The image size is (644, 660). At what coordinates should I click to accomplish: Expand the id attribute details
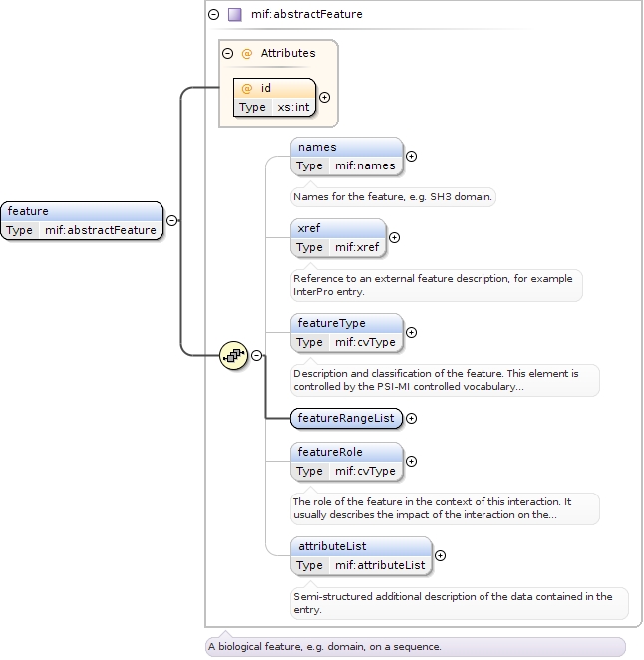click(x=324, y=98)
